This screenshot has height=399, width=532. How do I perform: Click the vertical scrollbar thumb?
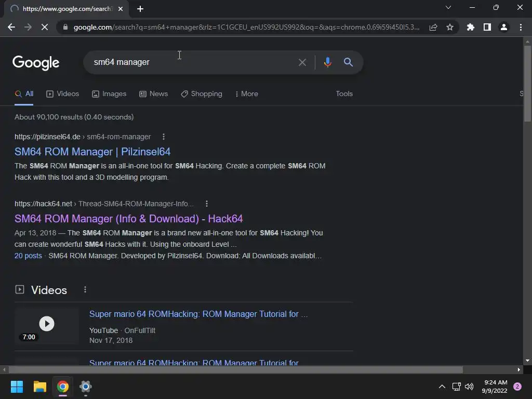click(x=527, y=83)
